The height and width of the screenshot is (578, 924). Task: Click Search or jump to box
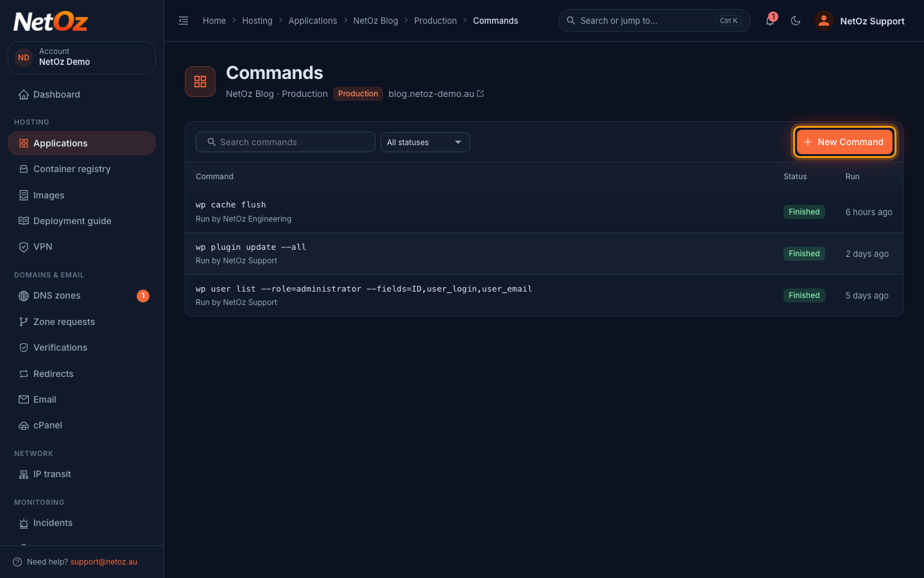[x=654, y=21]
